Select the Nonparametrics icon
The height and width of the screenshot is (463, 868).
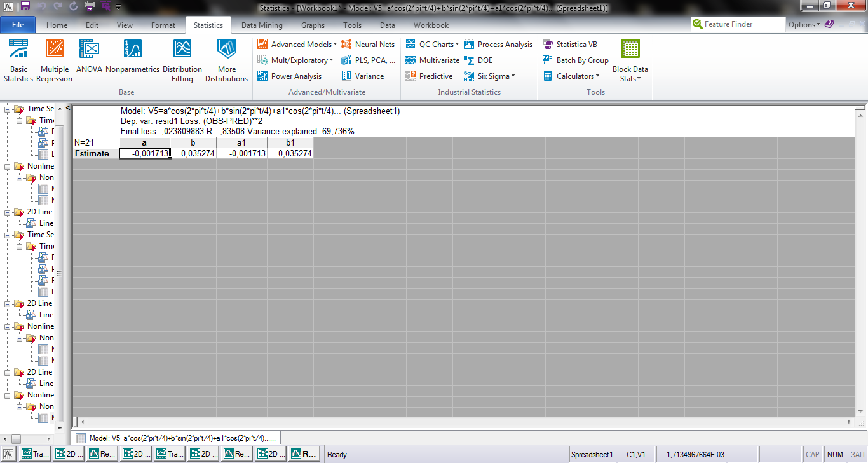(132, 57)
